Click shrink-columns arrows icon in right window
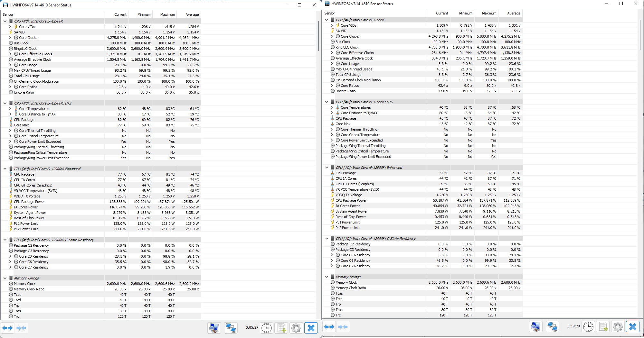The image size is (644, 338). (x=343, y=327)
